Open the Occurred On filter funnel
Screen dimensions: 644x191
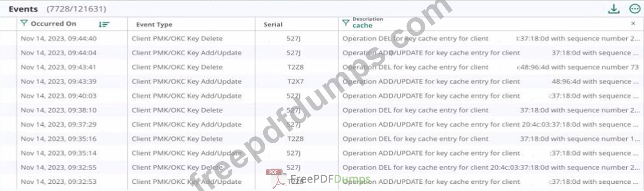(24, 23)
